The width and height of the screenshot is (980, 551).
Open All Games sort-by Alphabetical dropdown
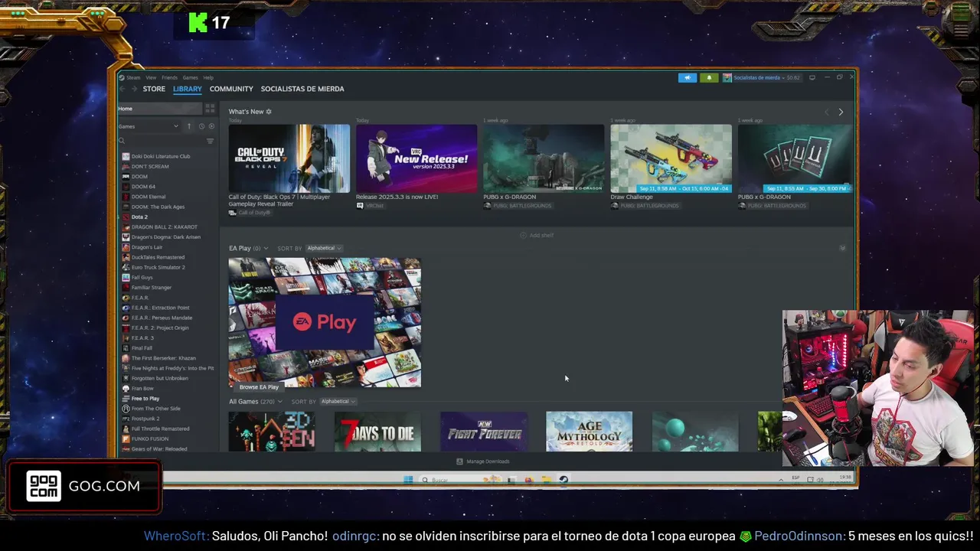(x=338, y=401)
